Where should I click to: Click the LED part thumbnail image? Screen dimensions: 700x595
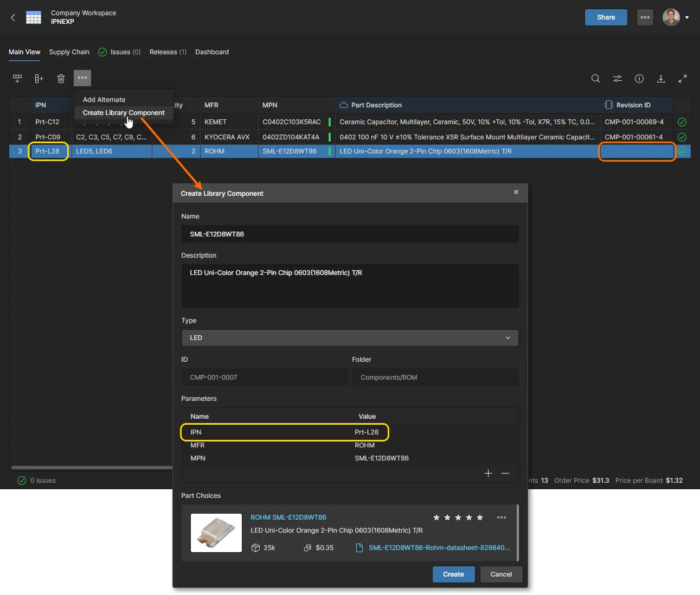216,533
